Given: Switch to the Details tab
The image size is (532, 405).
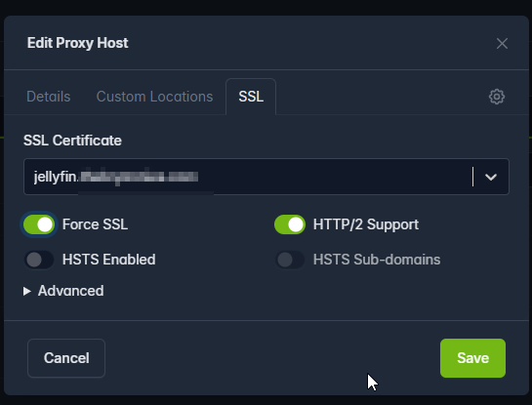Looking at the screenshot, I should tap(49, 97).
